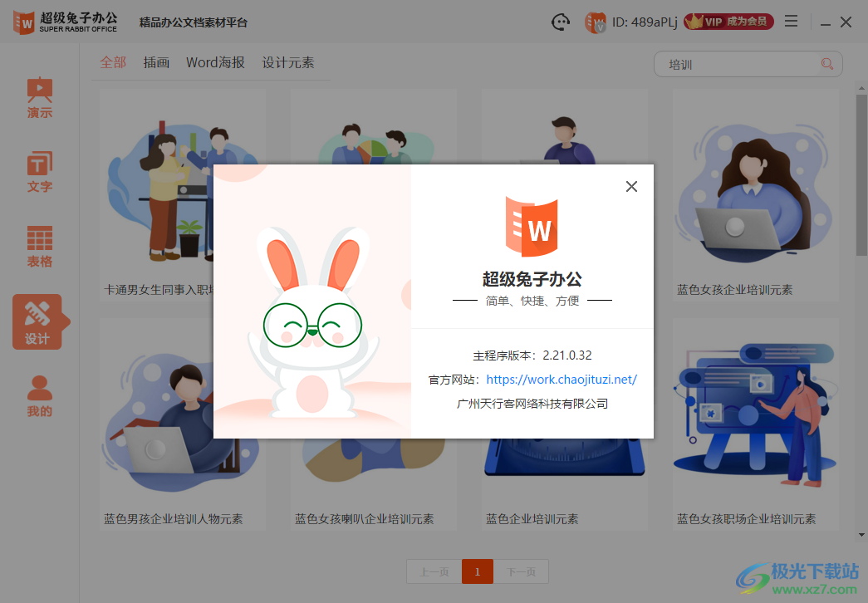Open the Word海报 poster tab
Image resolution: width=868 pixels, height=603 pixels.
pos(214,61)
